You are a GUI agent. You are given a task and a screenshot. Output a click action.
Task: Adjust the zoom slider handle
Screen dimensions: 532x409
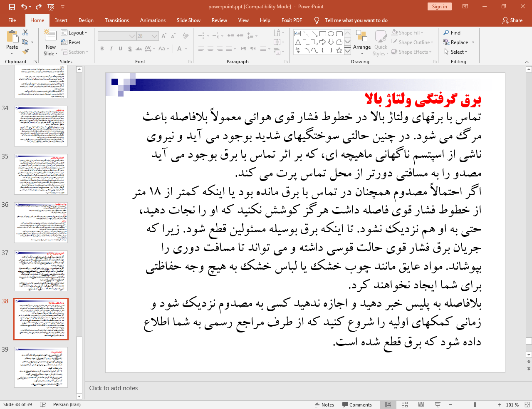coord(475,404)
